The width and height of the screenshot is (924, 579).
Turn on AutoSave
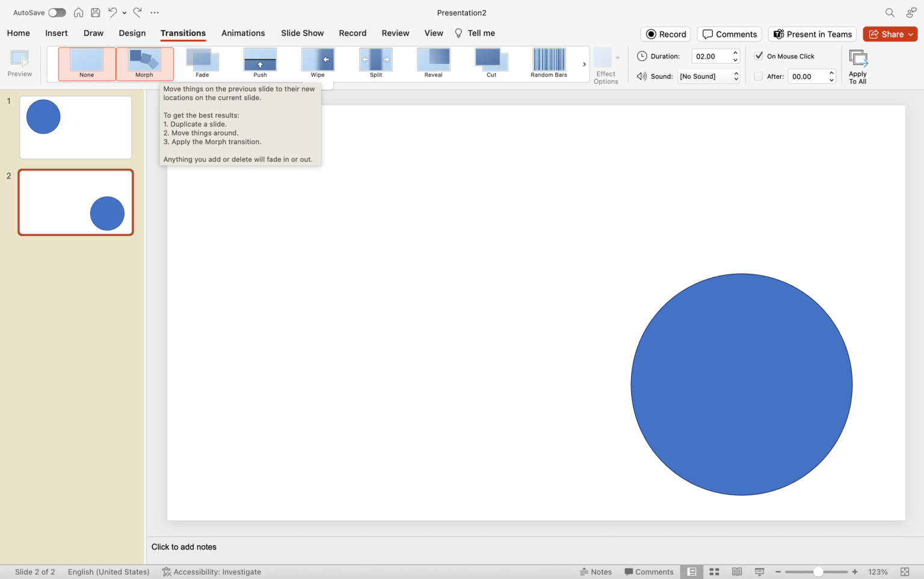tap(57, 12)
